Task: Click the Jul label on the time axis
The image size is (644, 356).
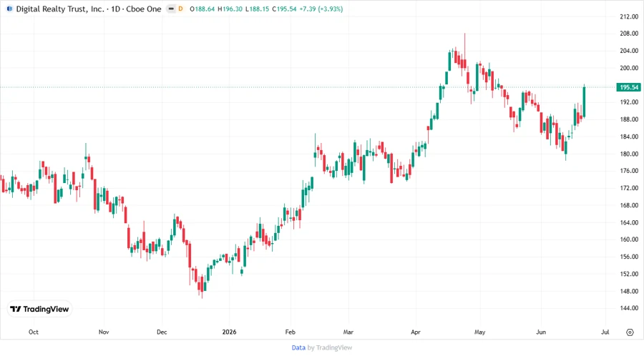Action: pos(605,332)
